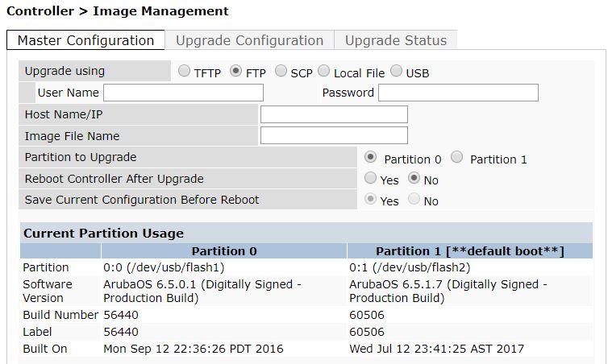Switch to Upgrade Configuration tab
The height and width of the screenshot is (364, 608).
250,40
